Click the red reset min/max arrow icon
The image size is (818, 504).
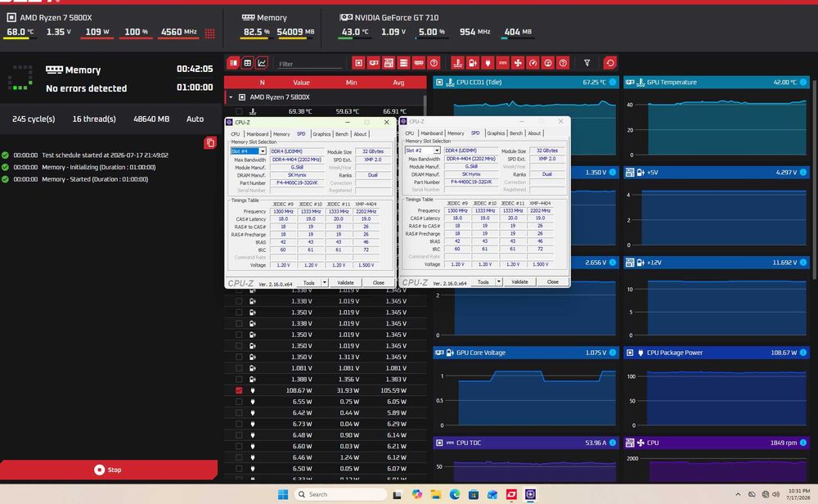610,63
